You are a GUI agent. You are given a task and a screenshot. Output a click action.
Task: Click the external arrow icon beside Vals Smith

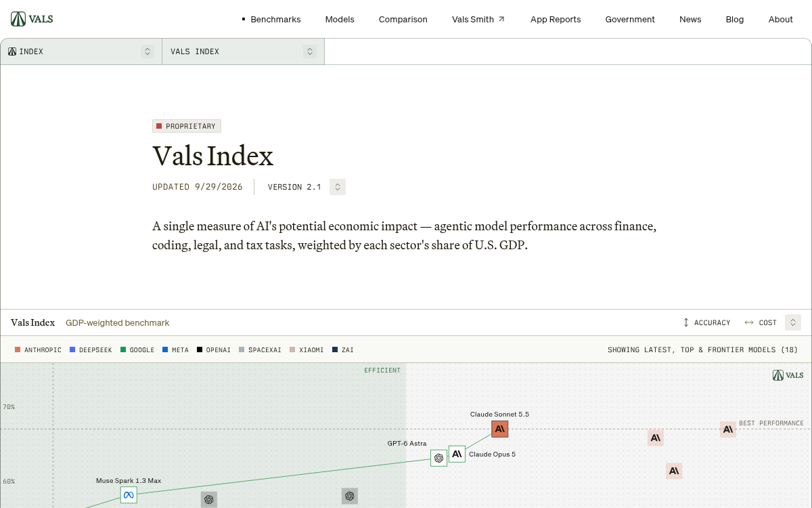[501, 19]
